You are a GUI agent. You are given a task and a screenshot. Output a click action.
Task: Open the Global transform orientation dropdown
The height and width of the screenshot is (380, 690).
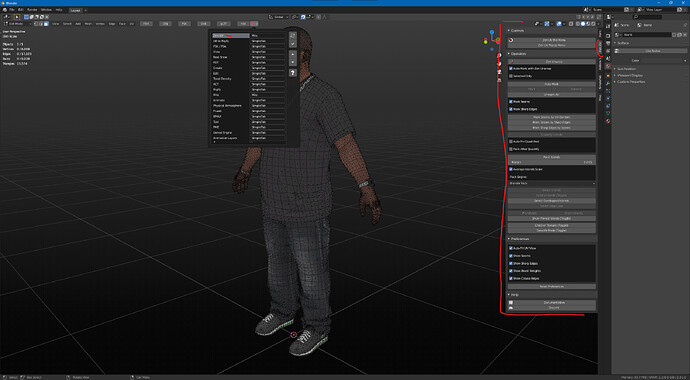tap(280, 17)
